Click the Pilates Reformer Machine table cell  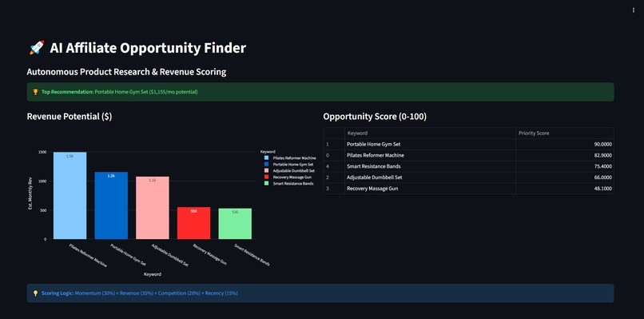(430, 155)
